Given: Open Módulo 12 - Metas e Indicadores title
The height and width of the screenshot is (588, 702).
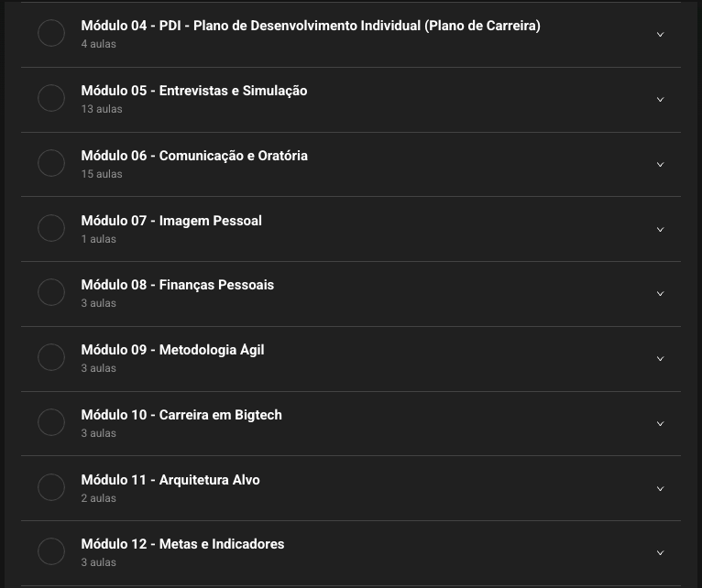Looking at the screenshot, I should tap(182, 544).
